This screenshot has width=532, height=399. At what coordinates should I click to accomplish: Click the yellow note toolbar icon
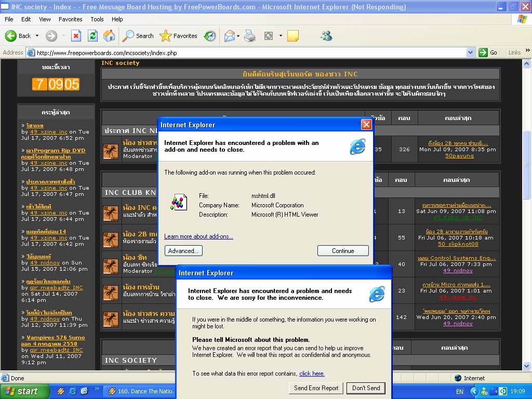(x=293, y=36)
